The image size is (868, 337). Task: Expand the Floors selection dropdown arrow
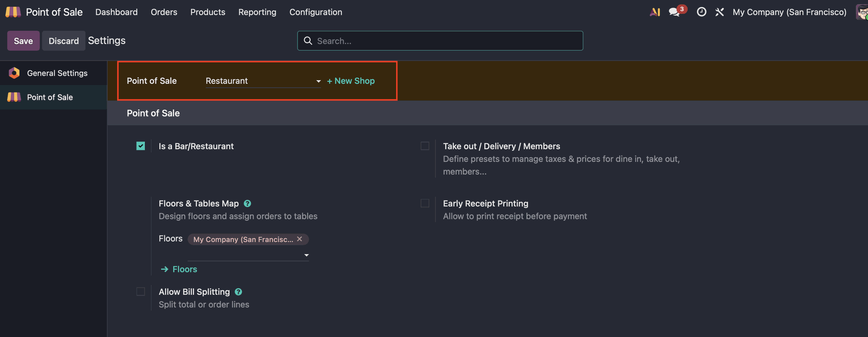pyautogui.click(x=307, y=255)
